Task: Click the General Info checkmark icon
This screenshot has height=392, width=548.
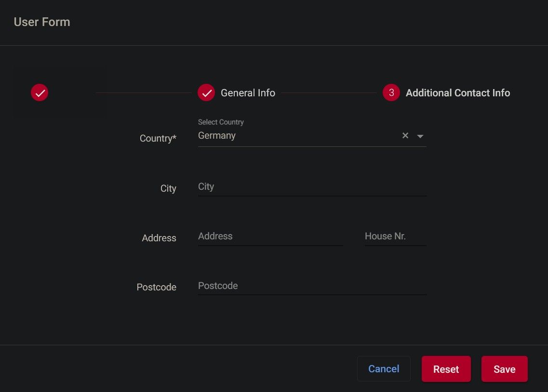Action: [206, 93]
